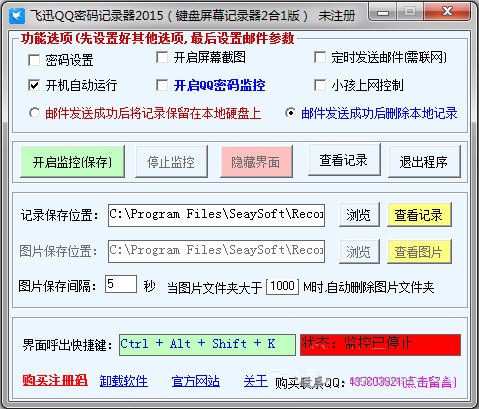Click the 1000 M folder size field
Screen dimensions: 479x409
(282, 286)
